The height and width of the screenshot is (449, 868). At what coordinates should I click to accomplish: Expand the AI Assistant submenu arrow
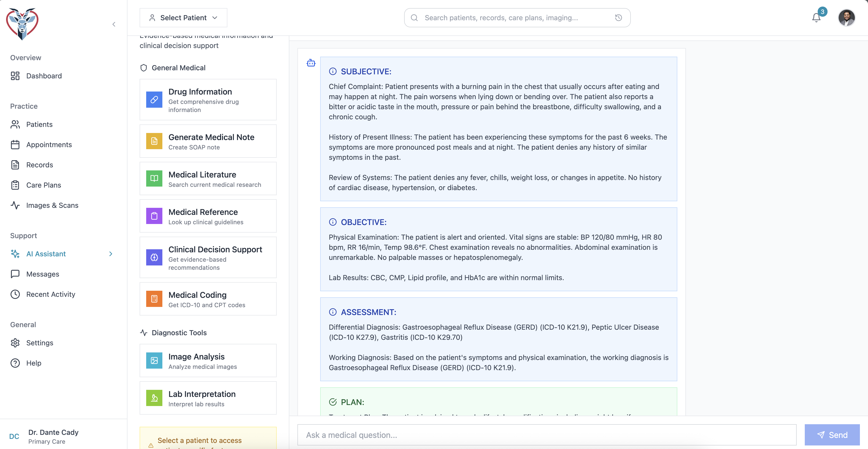pyautogui.click(x=111, y=254)
